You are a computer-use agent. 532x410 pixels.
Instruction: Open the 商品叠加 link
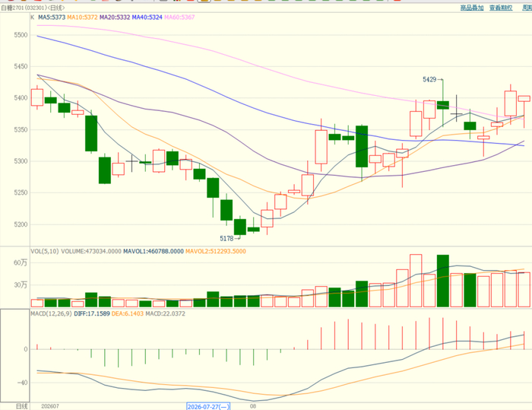point(472,8)
